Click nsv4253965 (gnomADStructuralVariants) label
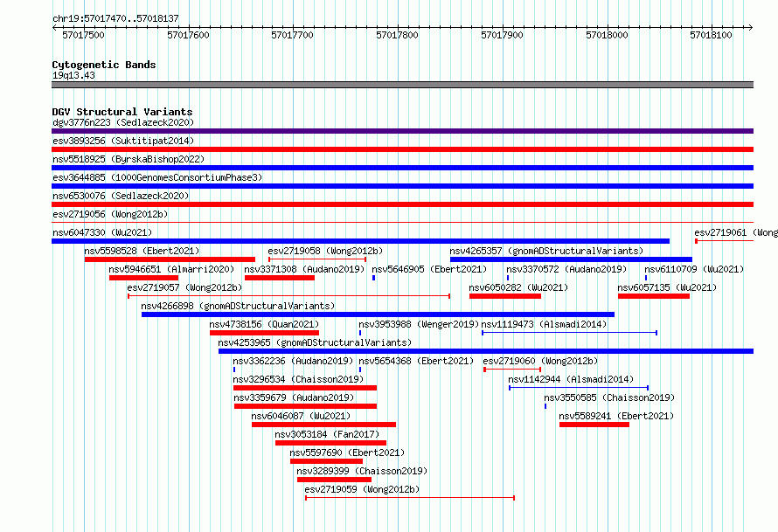 (x=315, y=342)
